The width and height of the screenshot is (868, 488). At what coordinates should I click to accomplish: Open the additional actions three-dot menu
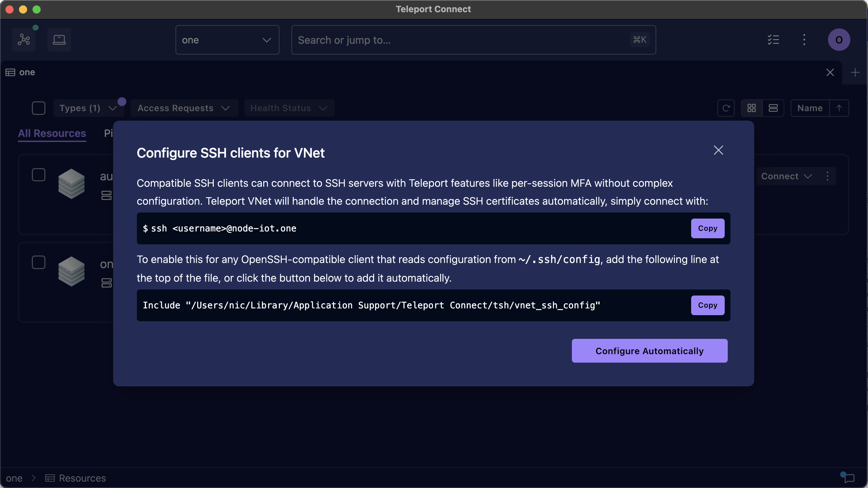tap(804, 40)
